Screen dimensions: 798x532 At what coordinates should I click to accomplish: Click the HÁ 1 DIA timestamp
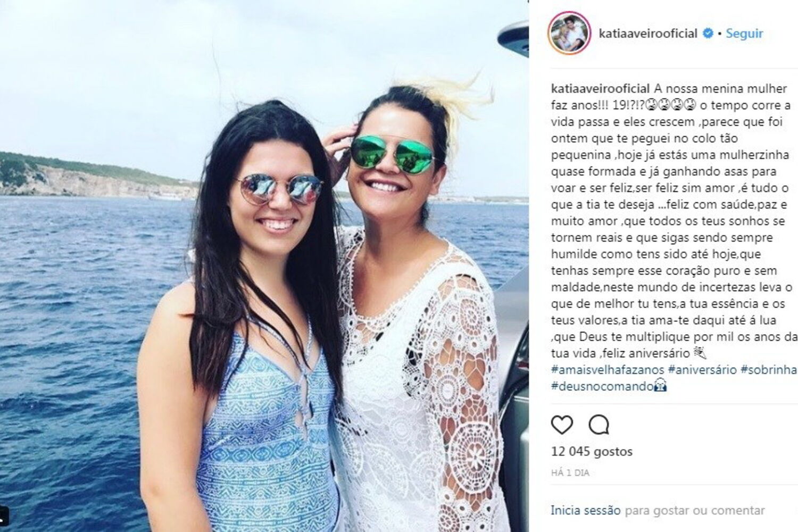pyautogui.click(x=570, y=472)
